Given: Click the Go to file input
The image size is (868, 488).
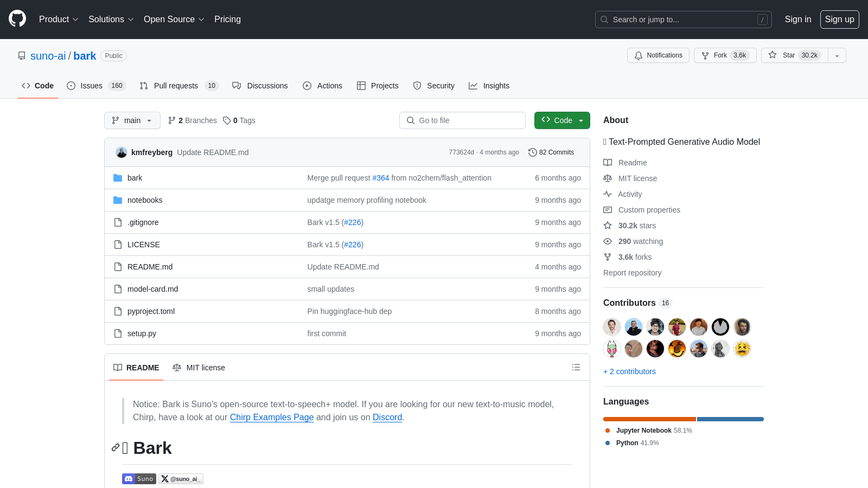Looking at the screenshot, I should point(462,120).
